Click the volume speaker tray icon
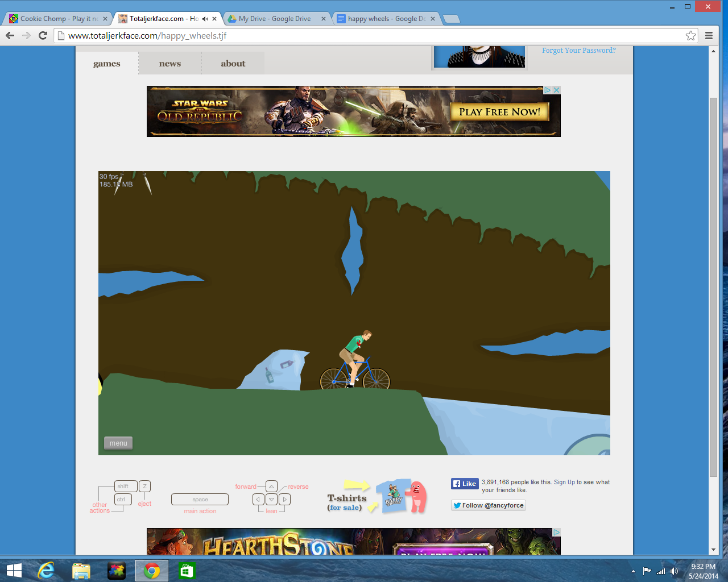728x582 pixels. coord(675,571)
